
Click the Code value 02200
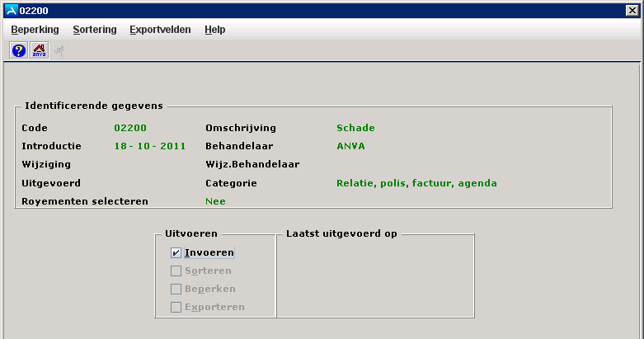129,128
